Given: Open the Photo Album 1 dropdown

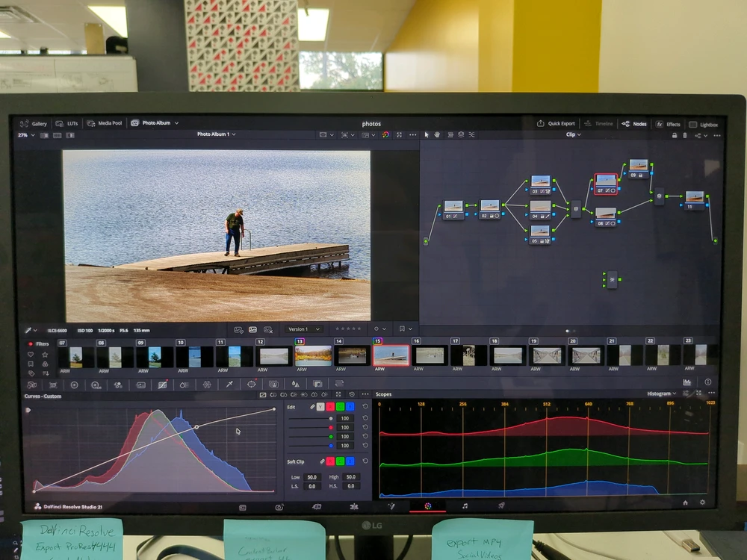Looking at the screenshot, I should 217,134.
